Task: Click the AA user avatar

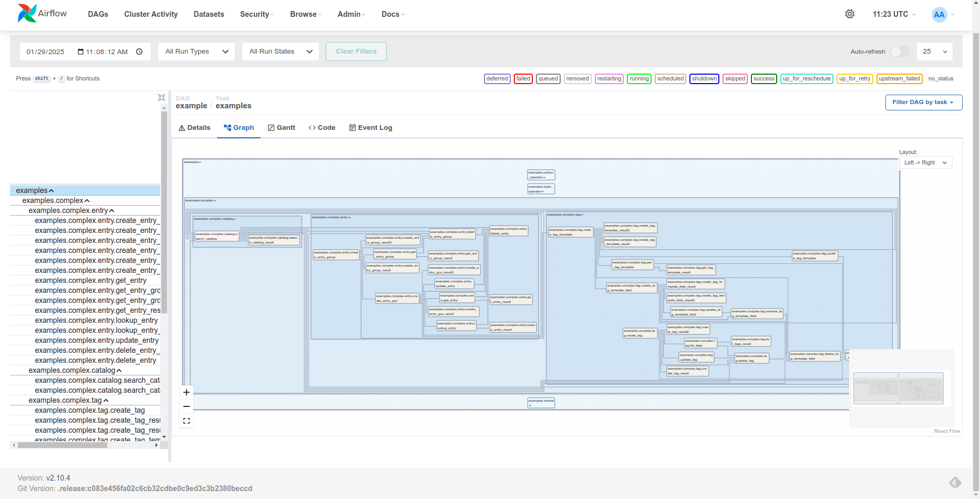Action: (x=939, y=15)
